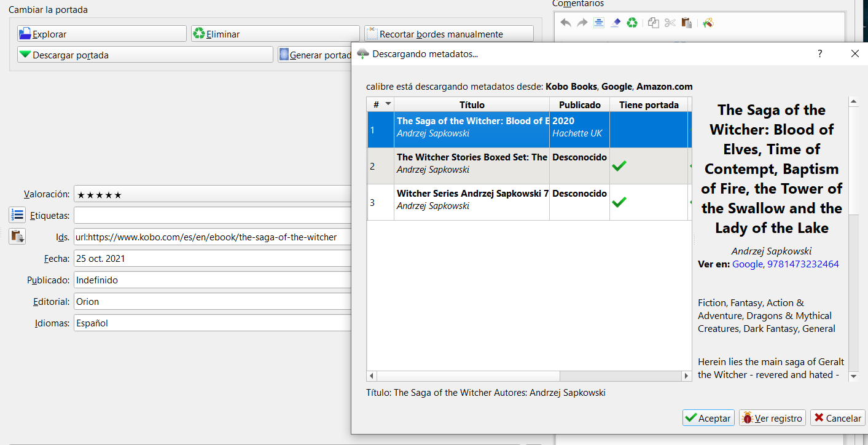Image resolution: width=868 pixels, height=445 pixels.
Task: Click the select-all text icon in Comentarios toolbar
Action: click(x=599, y=23)
